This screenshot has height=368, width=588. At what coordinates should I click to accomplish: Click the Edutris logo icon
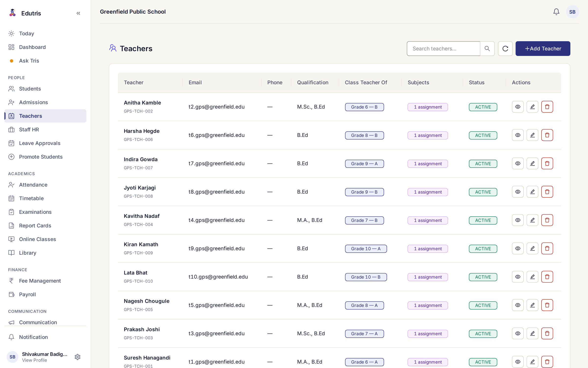[x=12, y=13]
